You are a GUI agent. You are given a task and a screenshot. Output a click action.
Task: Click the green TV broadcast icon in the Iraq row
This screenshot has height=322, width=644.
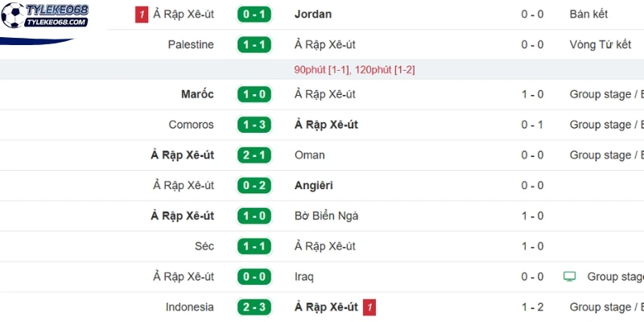(x=569, y=277)
